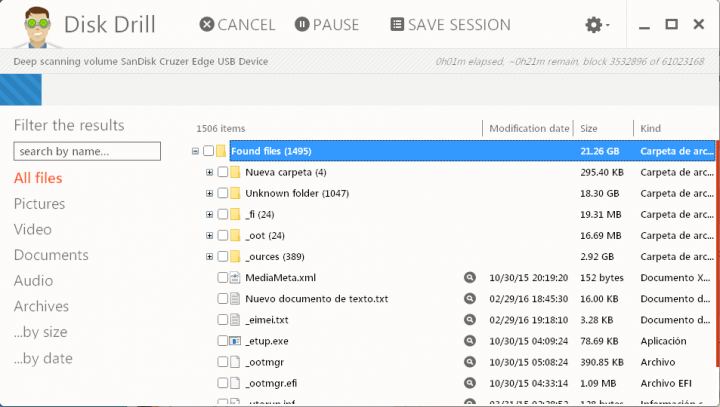Sort by Modification date column

[529, 128]
